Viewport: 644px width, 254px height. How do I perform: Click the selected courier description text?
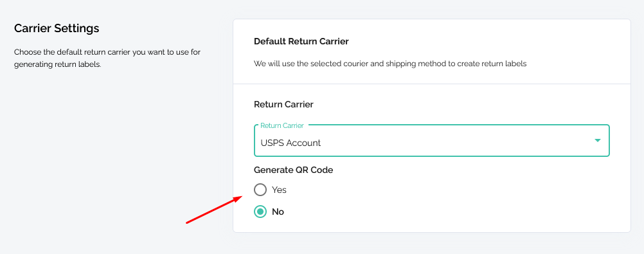390,64
